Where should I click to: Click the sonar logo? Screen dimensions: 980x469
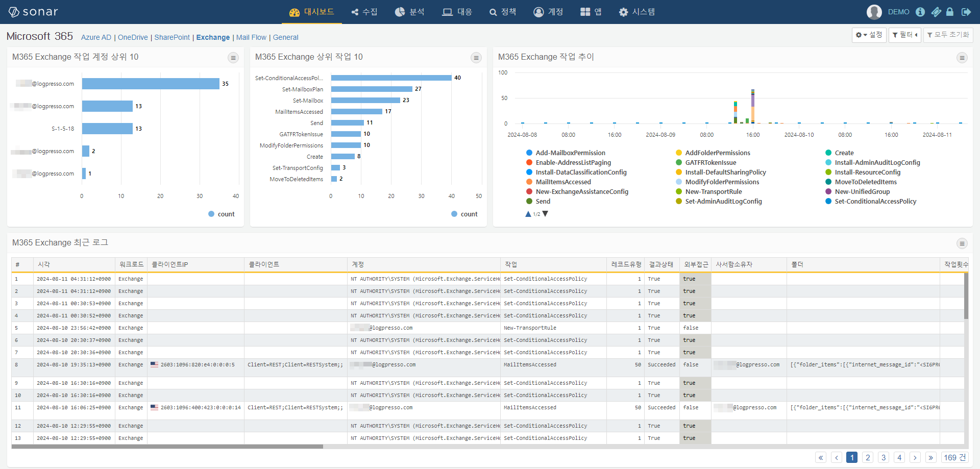[33, 12]
